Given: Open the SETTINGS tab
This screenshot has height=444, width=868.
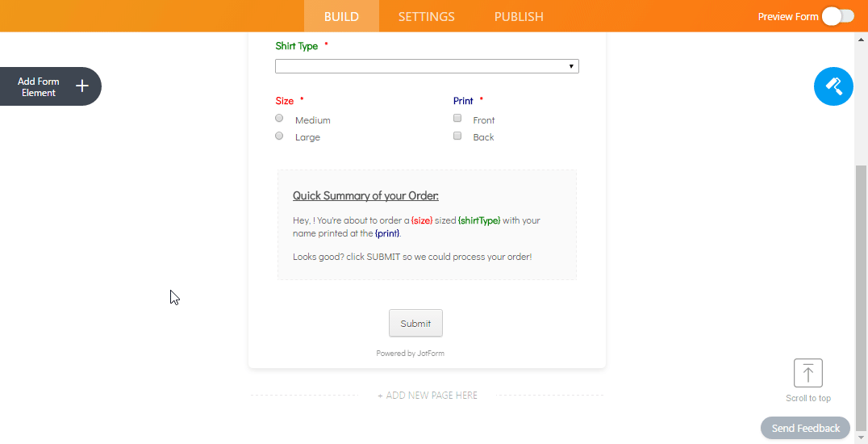Looking at the screenshot, I should [x=426, y=16].
